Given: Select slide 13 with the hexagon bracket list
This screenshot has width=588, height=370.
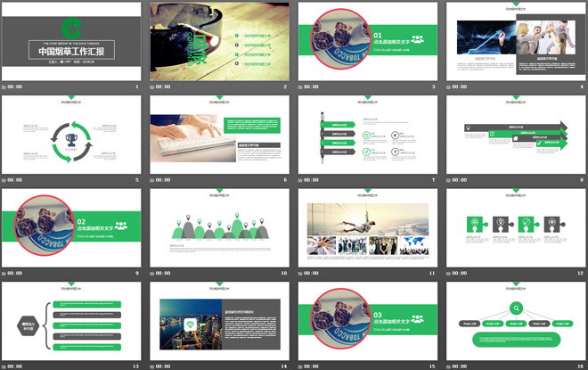Looking at the screenshot, I should tap(71, 319).
